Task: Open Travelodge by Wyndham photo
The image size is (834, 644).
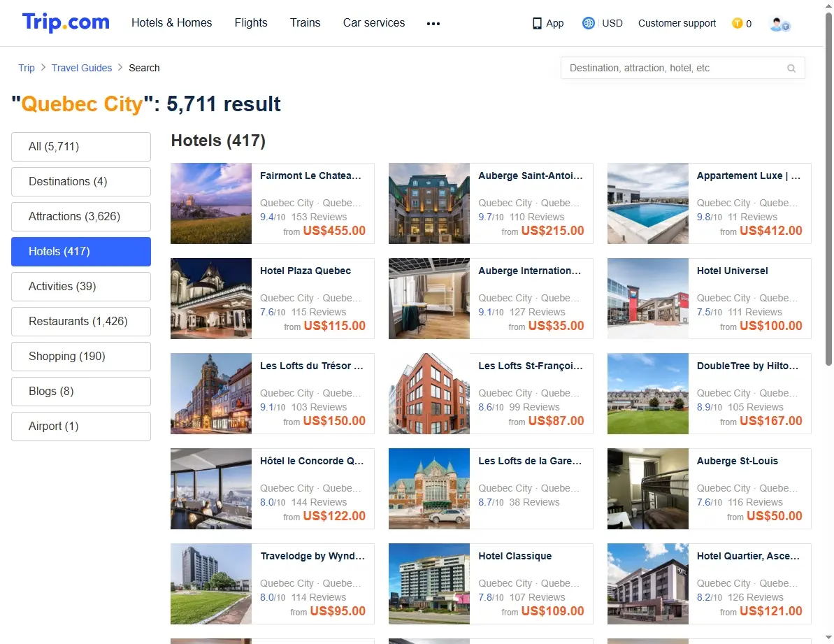Action: tap(211, 584)
